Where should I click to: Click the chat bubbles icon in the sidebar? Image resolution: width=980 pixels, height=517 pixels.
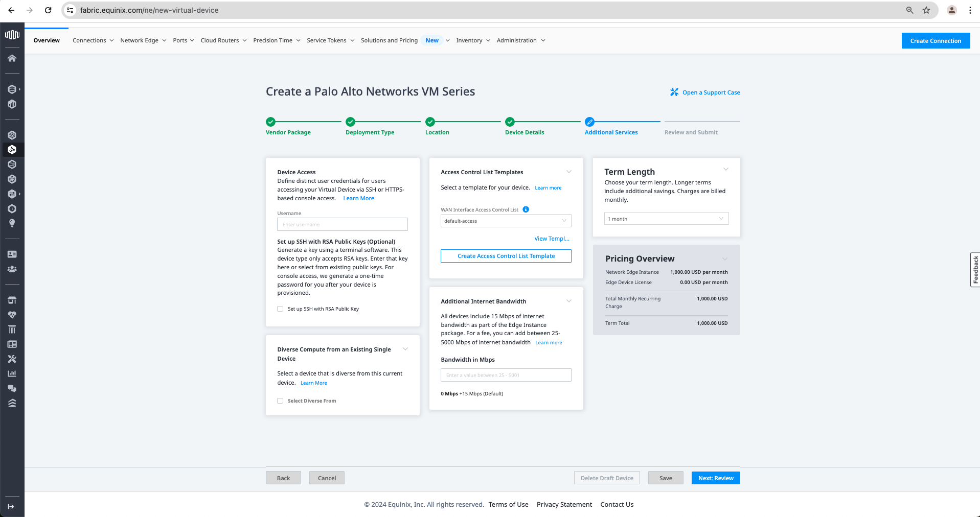[12, 388]
